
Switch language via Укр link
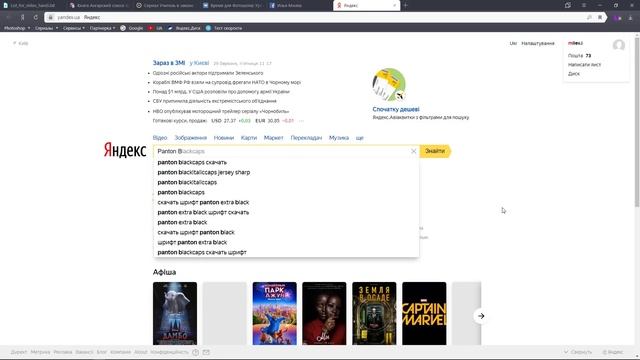tap(513, 43)
